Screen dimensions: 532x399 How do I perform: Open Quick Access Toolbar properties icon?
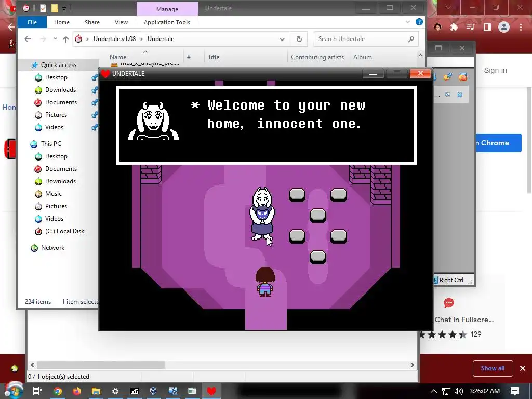(43, 8)
